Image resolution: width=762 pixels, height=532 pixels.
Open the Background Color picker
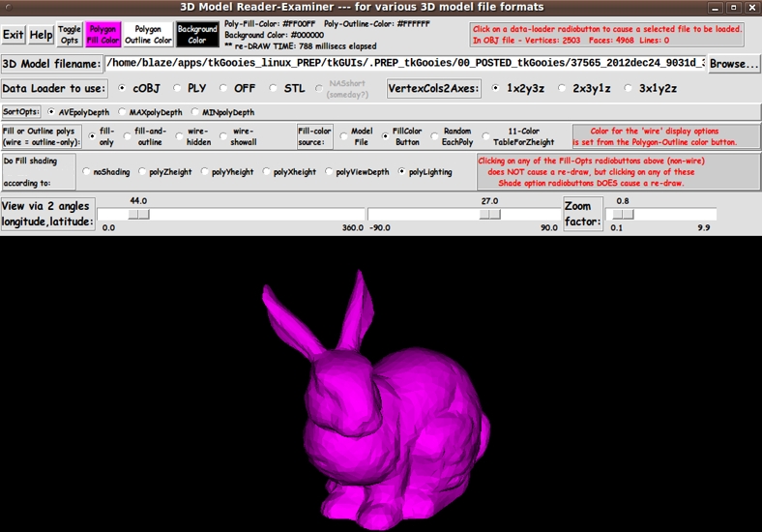(197, 35)
